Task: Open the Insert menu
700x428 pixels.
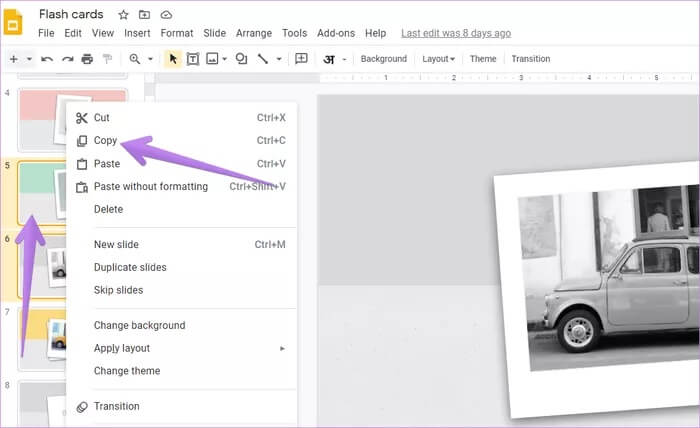Action: click(x=137, y=33)
